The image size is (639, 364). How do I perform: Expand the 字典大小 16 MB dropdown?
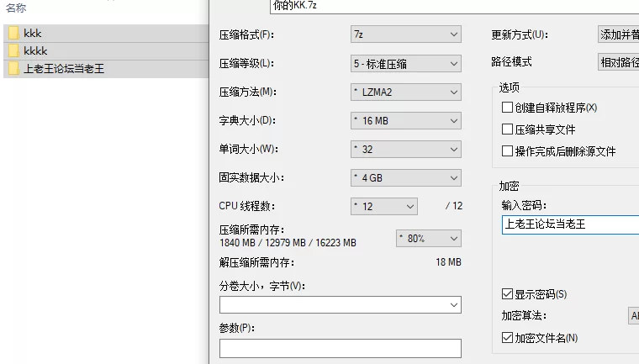(x=406, y=121)
